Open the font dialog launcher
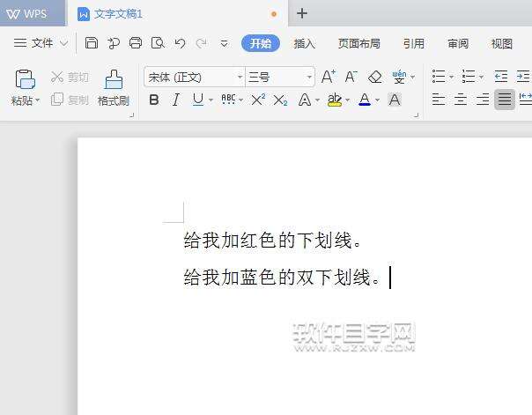This screenshot has width=532, height=415. [x=417, y=115]
